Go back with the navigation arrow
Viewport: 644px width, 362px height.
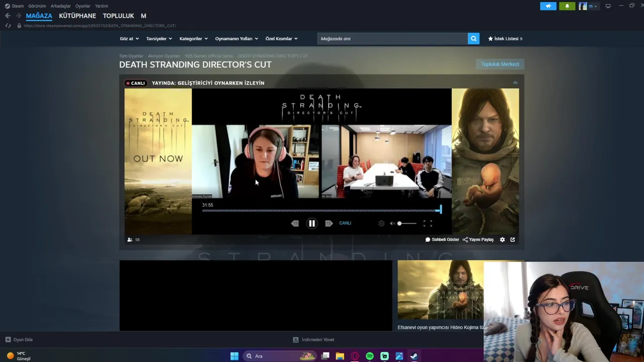[8, 16]
